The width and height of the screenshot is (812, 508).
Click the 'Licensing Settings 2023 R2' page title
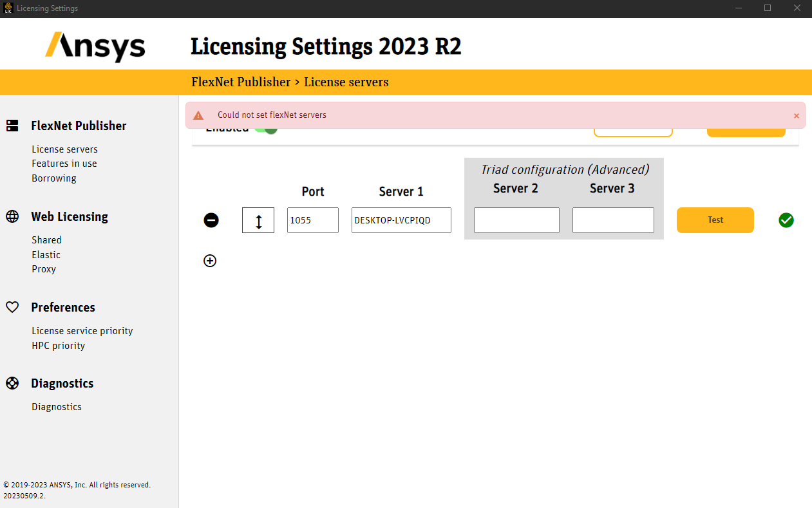pyautogui.click(x=326, y=47)
